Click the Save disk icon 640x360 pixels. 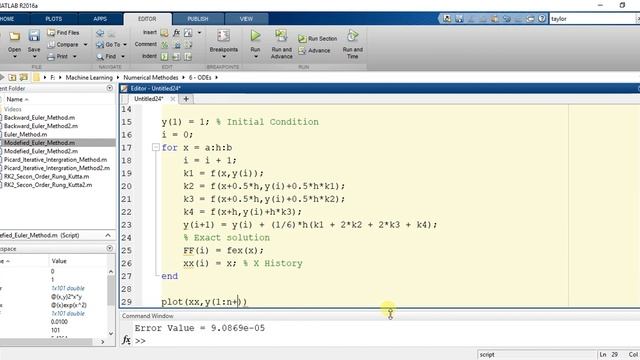pos(34,37)
